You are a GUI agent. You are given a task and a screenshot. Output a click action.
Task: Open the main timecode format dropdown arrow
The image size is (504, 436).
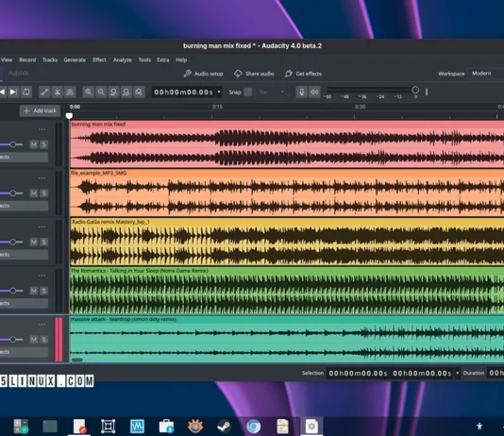(x=219, y=92)
